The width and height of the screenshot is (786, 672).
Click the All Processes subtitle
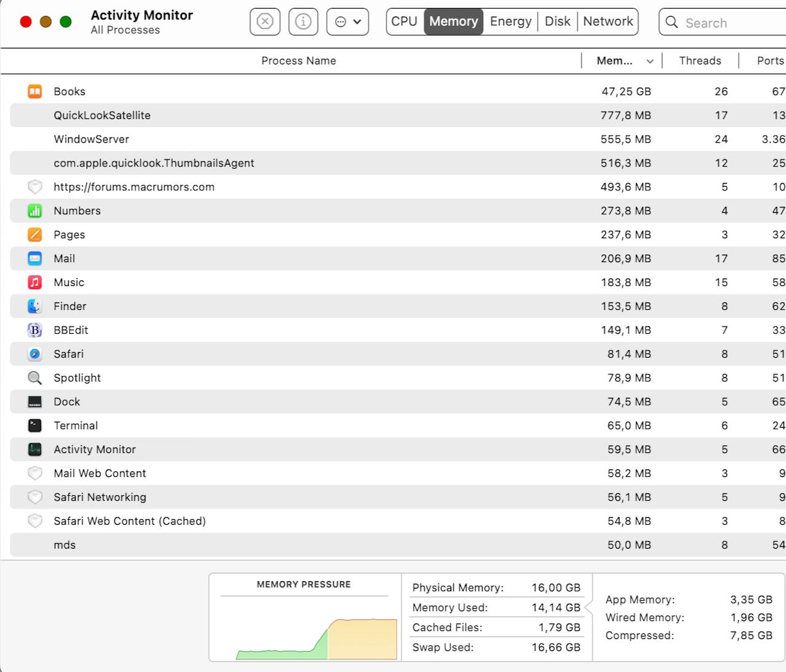(x=125, y=30)
